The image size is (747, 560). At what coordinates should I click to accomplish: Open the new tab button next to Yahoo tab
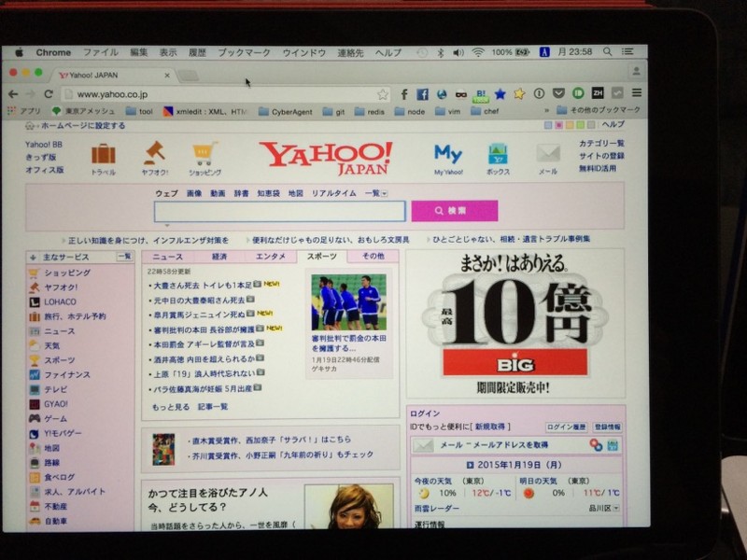(x=189, y=76)
